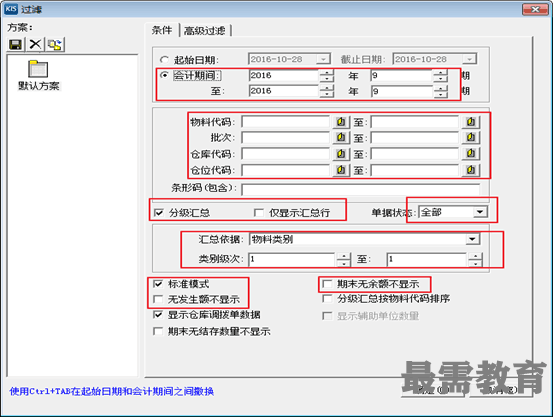Viewport: 553px width, 417px height.
Task: Open lookup for 物料代码 start field
Action: click(341, 122)
